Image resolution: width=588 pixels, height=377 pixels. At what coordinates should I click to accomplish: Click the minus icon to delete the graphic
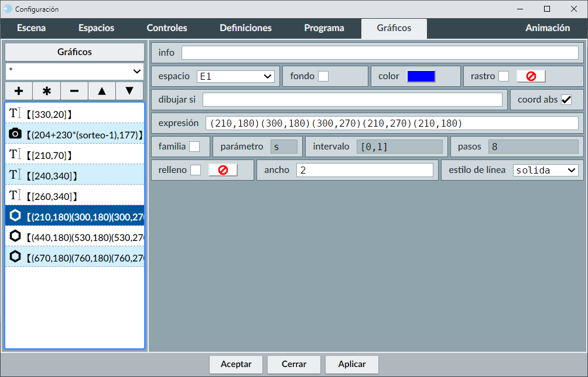pyautogui.click(x=74, y=91)
